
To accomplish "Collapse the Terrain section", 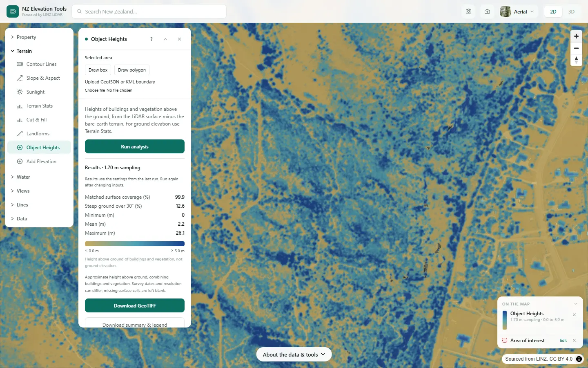I will click(x=39, y=51).
